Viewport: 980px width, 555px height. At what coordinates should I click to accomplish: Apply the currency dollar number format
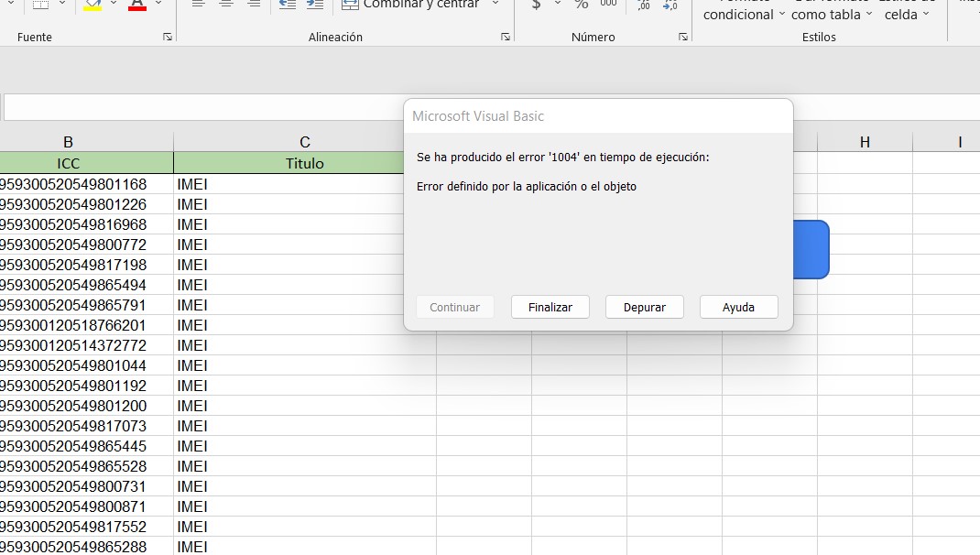point(536,5)
